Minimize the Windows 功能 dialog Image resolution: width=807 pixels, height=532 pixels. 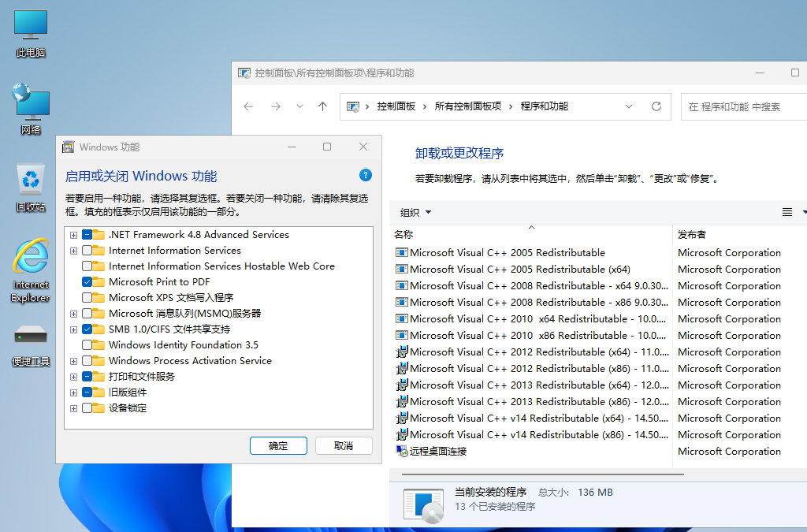[292, 147]
